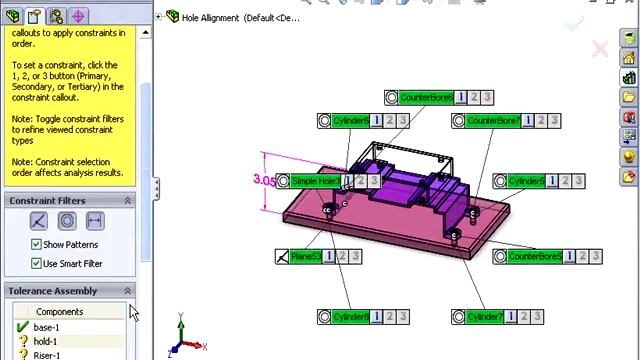Set Cylinder8 as primary constraint
Screen dimensions: 640x360
coord(376,316)
